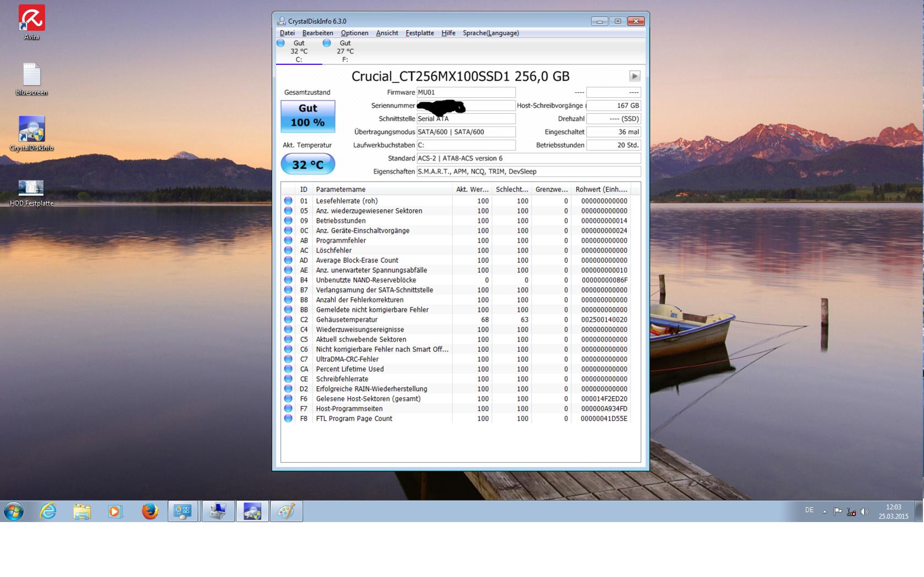The height and width of the screenshot is (577, 924).
Task: Click status icon for Gehäusetemperatur row
Action: click(x=288, y=320)
